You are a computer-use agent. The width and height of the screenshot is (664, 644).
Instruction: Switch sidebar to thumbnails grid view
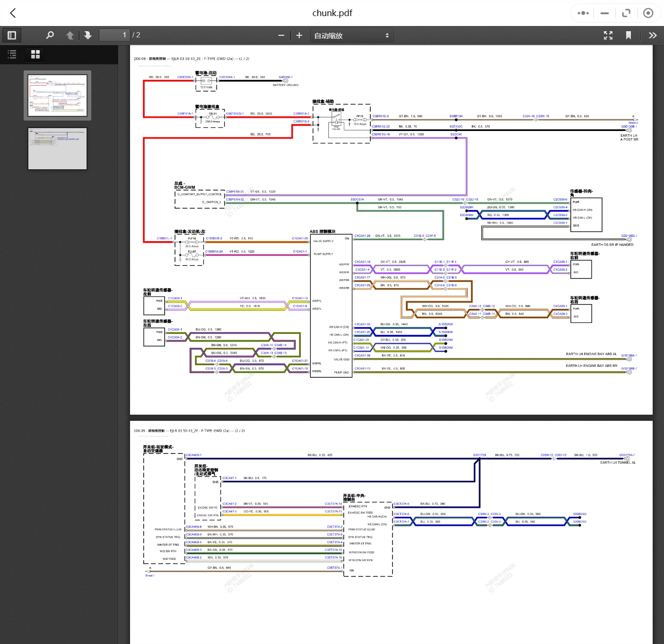[35, 54]
